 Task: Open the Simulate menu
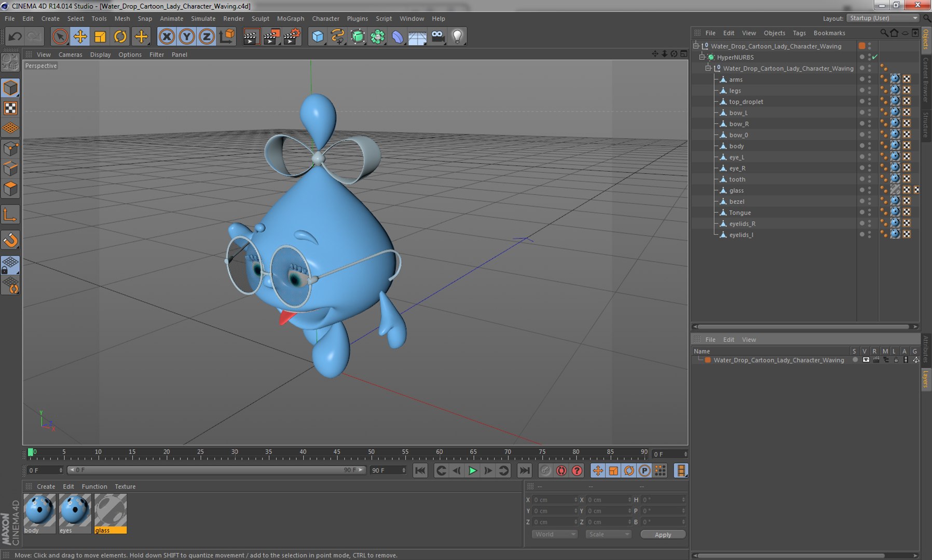coord(203,19)
